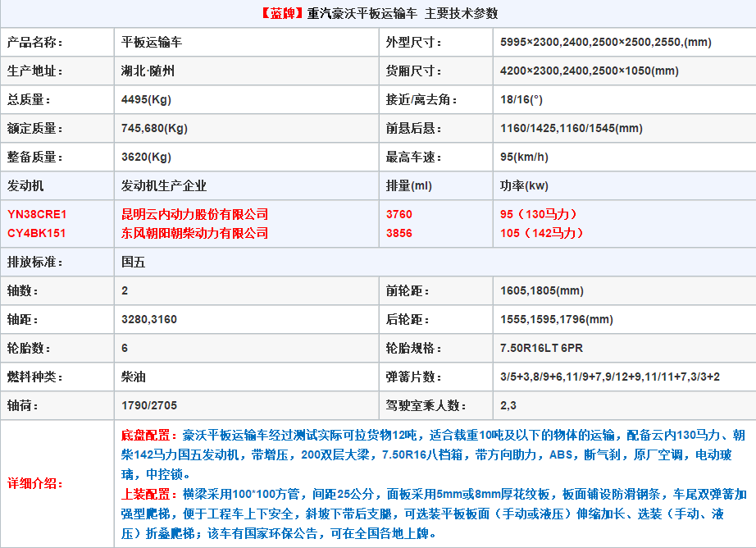Click the '最高车速:' label
756x548 pixels.
tap(414, 158)
